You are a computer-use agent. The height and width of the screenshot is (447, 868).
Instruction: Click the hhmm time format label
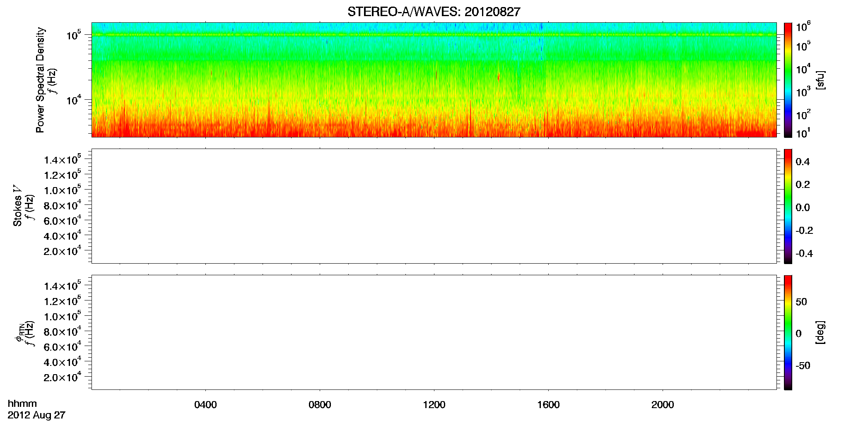click(x=22, y=404)
